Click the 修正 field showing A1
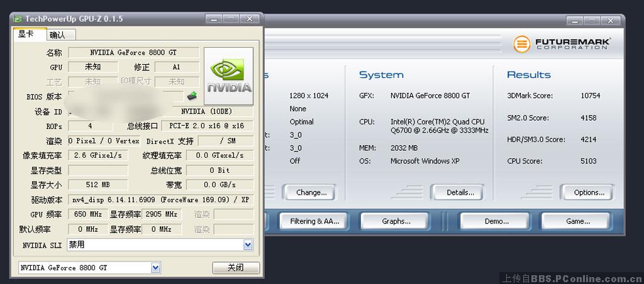644x284 pixels. point(177,67)
